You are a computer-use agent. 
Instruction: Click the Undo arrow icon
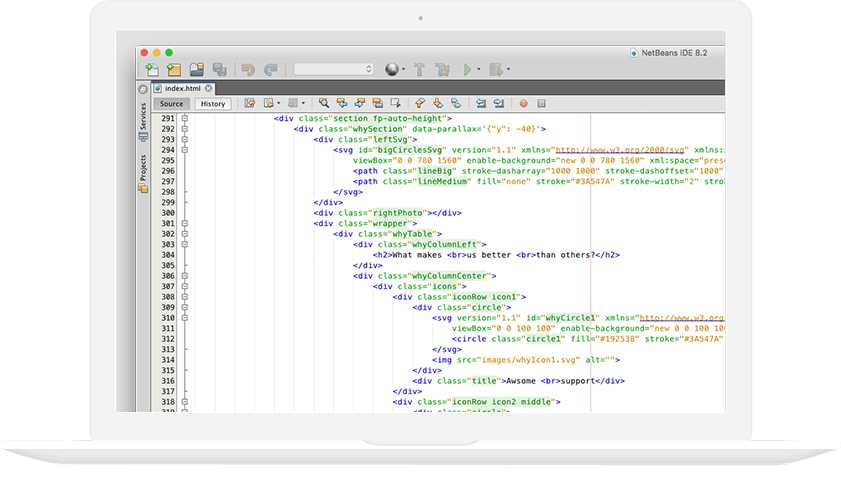pyautogui.click(x=248, y=69)
